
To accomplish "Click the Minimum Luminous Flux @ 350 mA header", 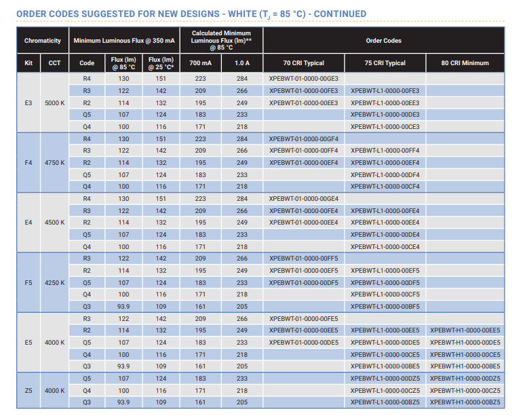I will pos(124,41).
